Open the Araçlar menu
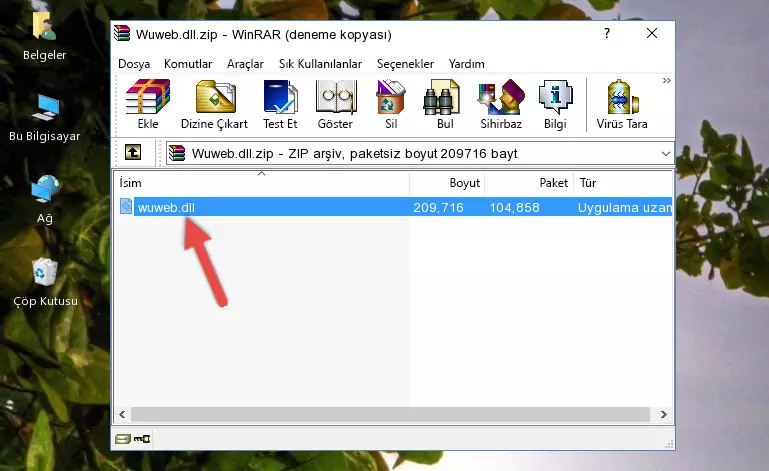This screenshot has height=471, width=769. (245, 64)
